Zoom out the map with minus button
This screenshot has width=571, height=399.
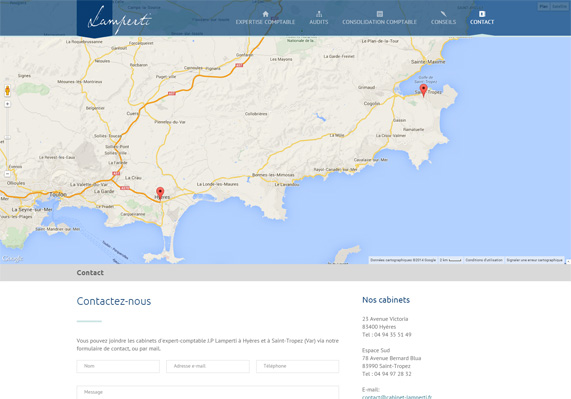(x=7, y=174)
